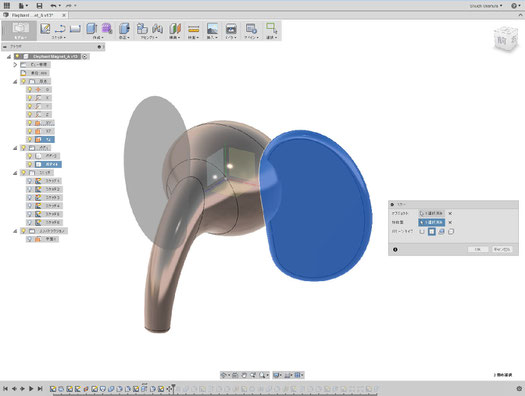
Task: Click the ViewCube in the corner
Action: 506,40
